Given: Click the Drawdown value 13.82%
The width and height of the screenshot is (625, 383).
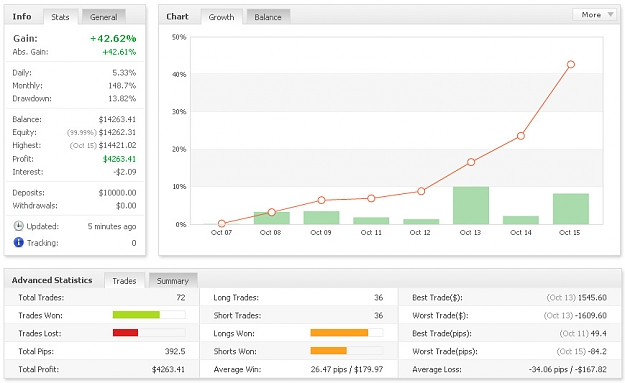Looking at the screenshot, I should coord(122,98).
